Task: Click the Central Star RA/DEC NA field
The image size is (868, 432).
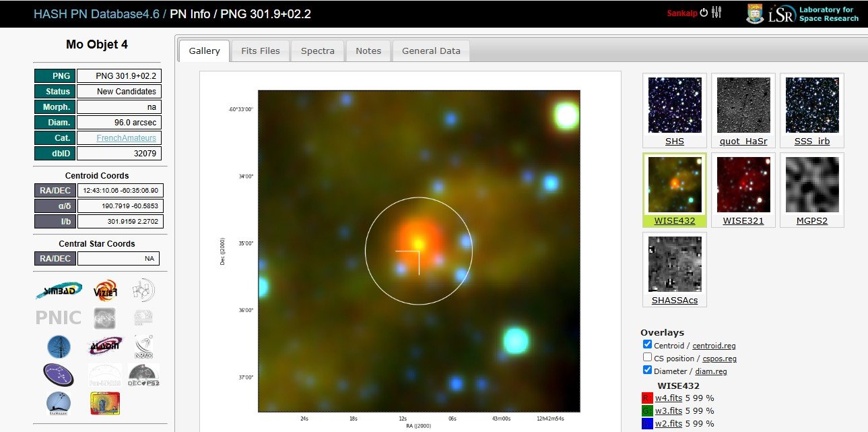Action: 119,258
